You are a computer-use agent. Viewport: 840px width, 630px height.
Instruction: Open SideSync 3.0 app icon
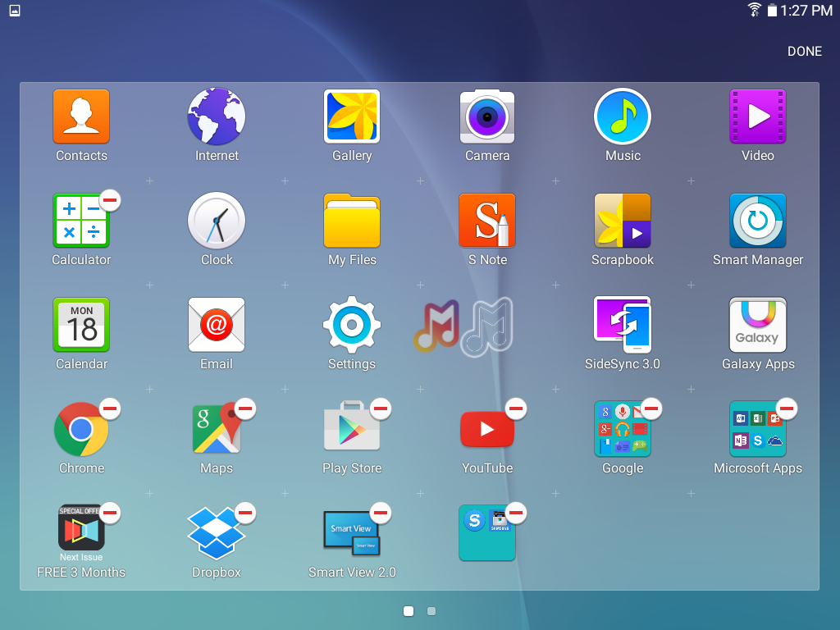623,325
